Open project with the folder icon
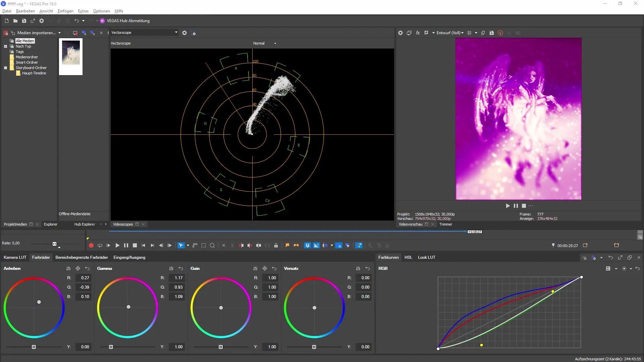 pyautogui.click(x=15, y=21)
